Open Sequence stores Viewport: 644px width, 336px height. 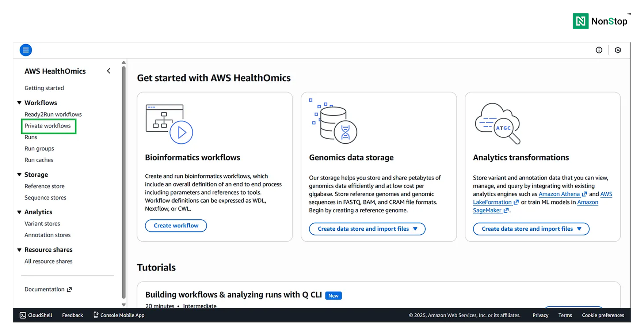(x=45, y=197)
